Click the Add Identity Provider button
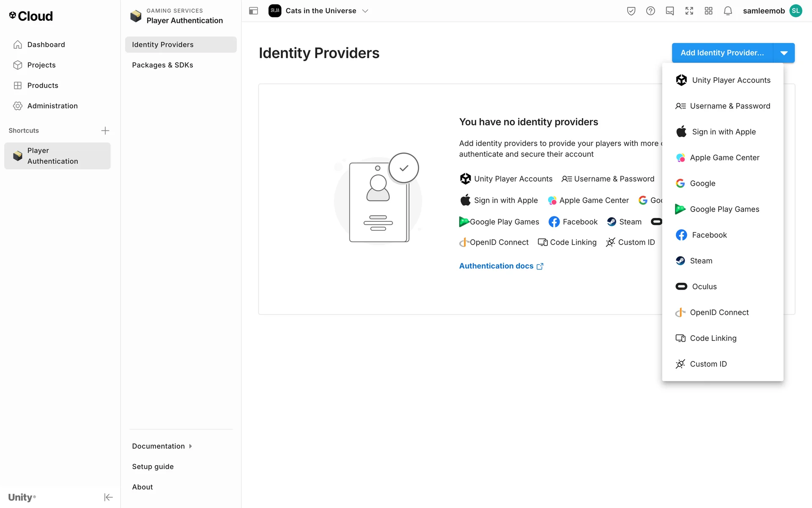The height and width of the screenshot is (508, 812). pos(722,53)
